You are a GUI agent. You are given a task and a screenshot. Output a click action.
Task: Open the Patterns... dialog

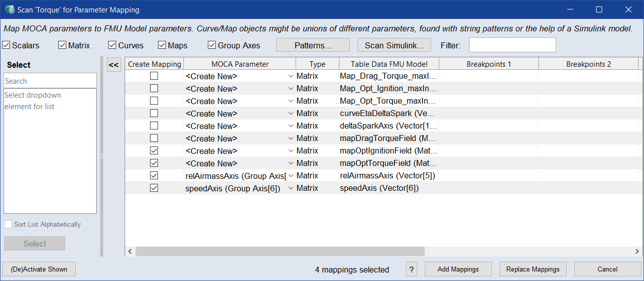(313, 45)
